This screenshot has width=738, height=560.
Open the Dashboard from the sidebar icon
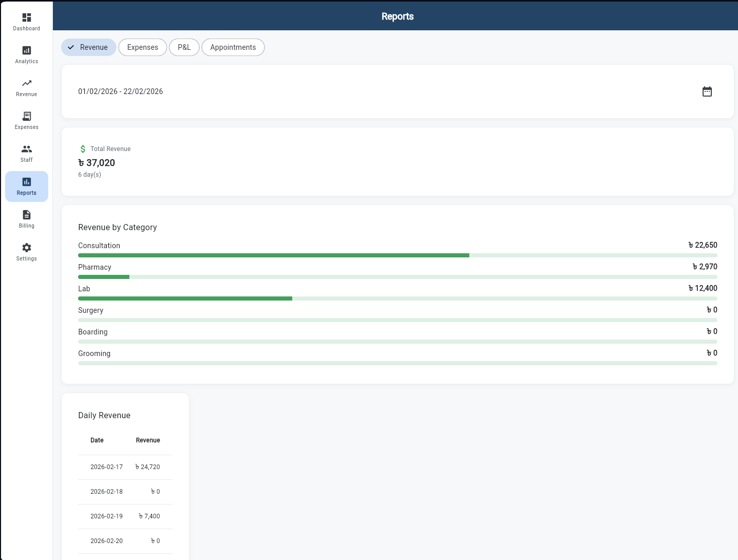pyautogui.click(x=26, y=21)
